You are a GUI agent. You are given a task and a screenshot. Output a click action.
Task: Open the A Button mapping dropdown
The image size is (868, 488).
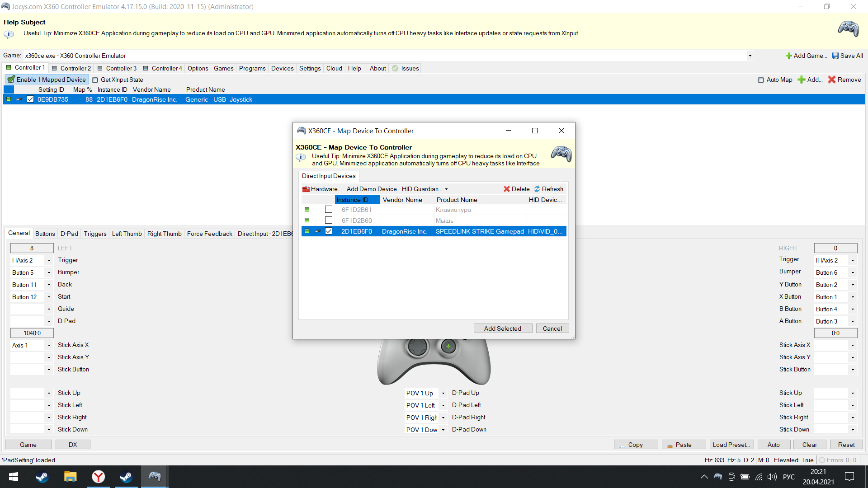853,321
